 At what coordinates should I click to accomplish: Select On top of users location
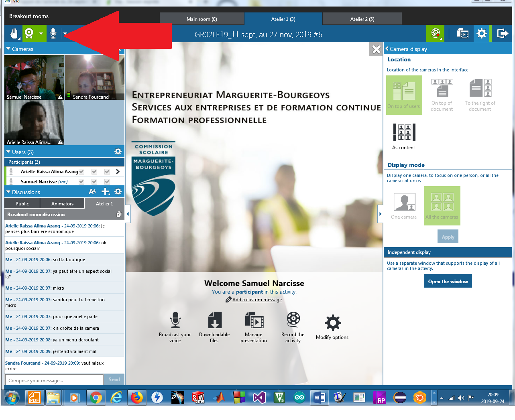click(404, 95)
